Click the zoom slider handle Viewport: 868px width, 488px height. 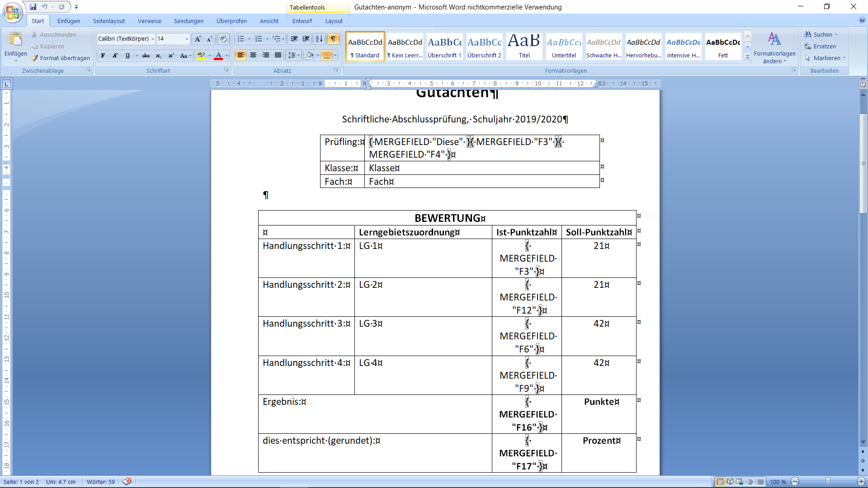(828, 482)
